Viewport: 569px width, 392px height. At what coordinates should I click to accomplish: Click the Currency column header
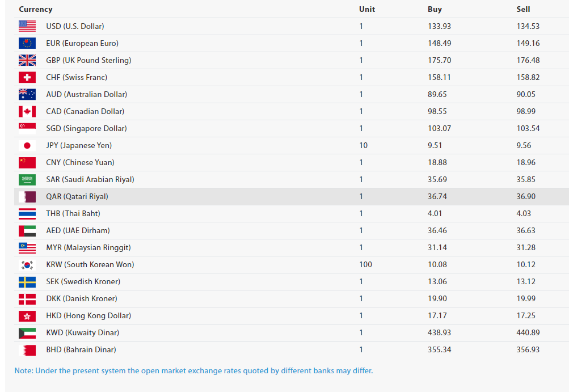[36, 9]
